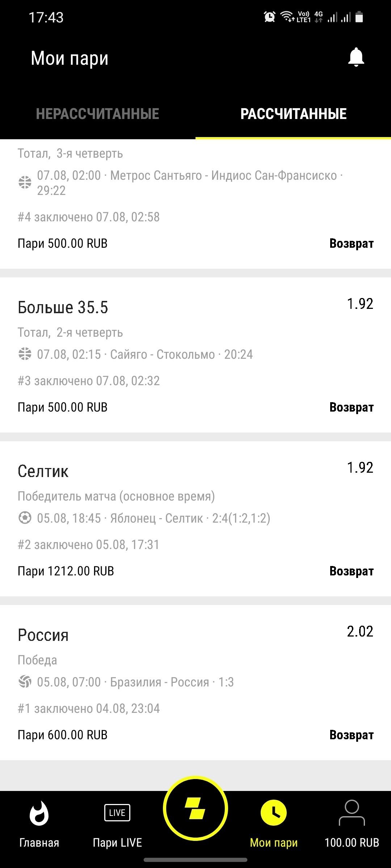
Task: Tap basketball icon beside Метрос Сантьяго match
Action: tap(25, 182)
